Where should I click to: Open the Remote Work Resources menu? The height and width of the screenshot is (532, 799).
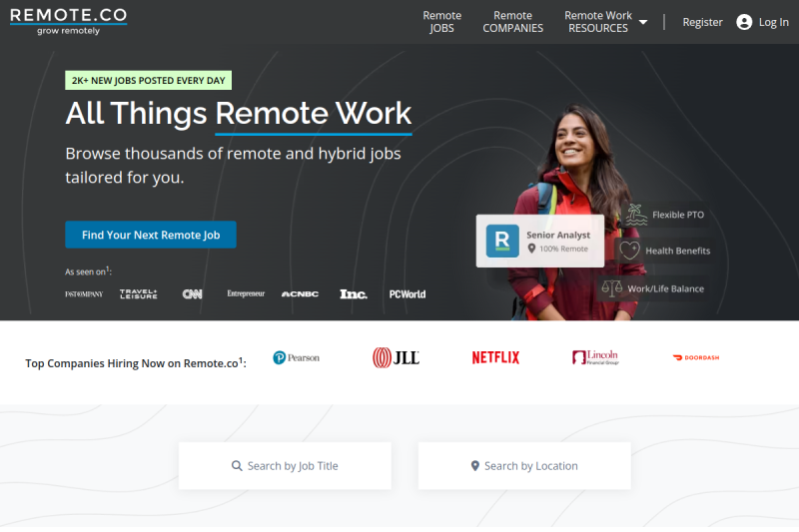[598, 22]
